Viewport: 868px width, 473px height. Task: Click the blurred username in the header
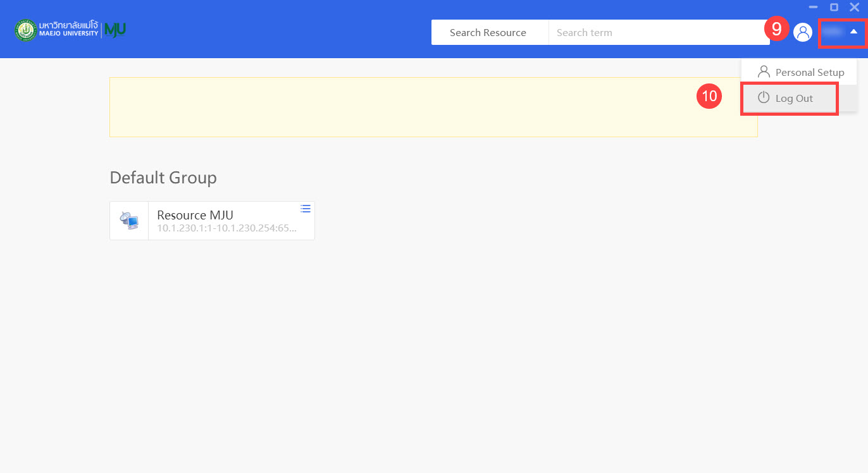click(x=832, y=32)
